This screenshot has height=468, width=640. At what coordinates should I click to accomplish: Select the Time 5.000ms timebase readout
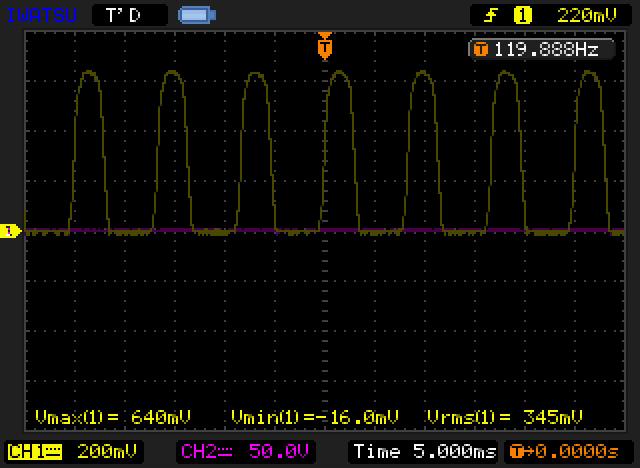pyautogui.click(x=425, y=452)
